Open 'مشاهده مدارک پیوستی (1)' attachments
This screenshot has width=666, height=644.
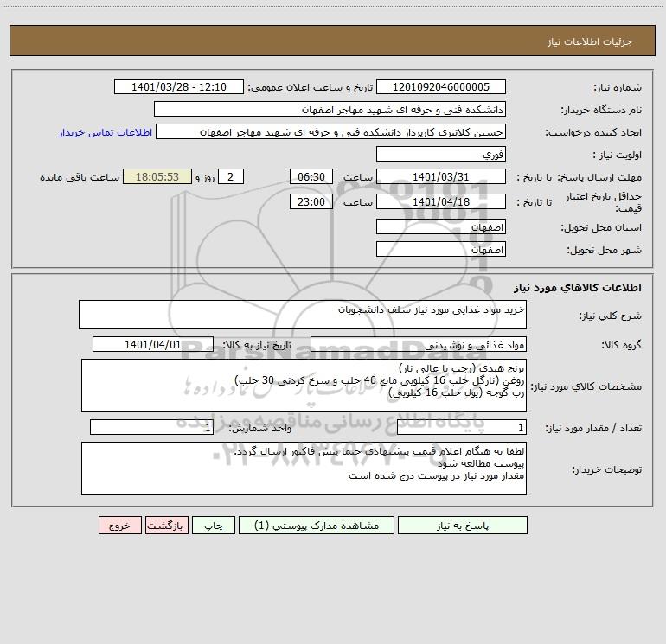[x=317, y=526]
